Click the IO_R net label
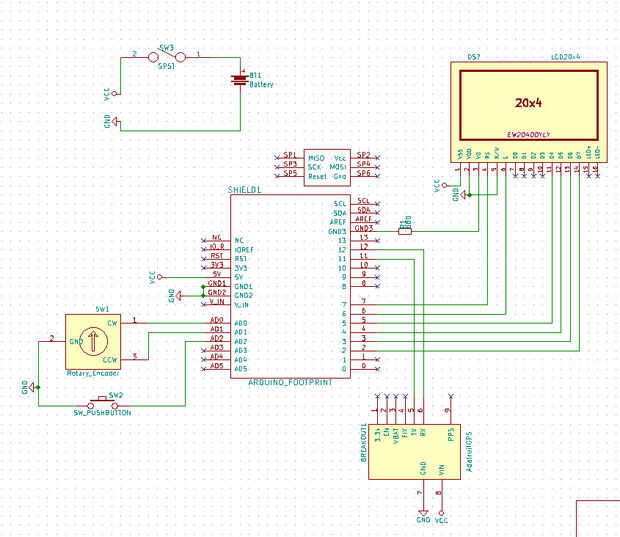The height and width of the screenshot is (537, 620). (x=217, y=247)
